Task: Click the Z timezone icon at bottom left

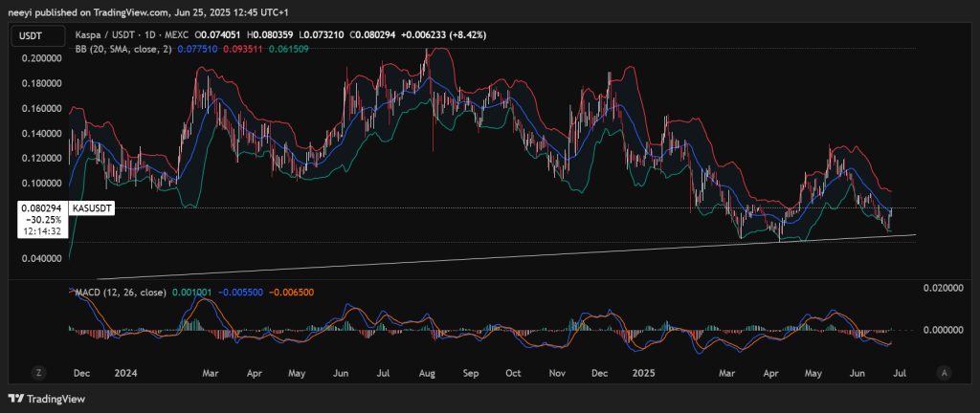Action: 41,371
